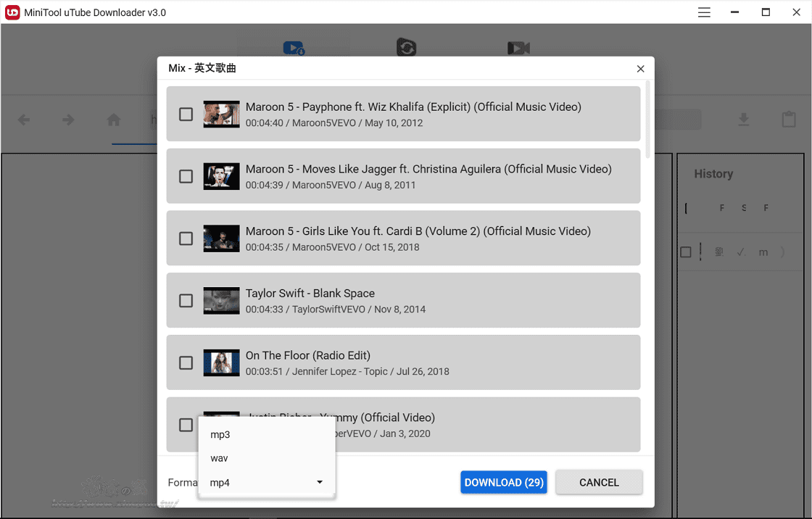The image size is (812, 519).
Task: Click the playlist dialog scrollbar
Action: tap(648, 120)
